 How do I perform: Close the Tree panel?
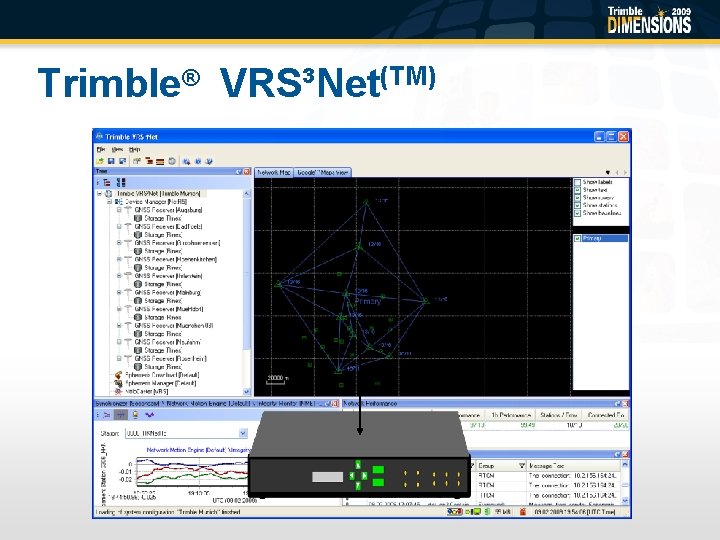[x=247, y=171]
